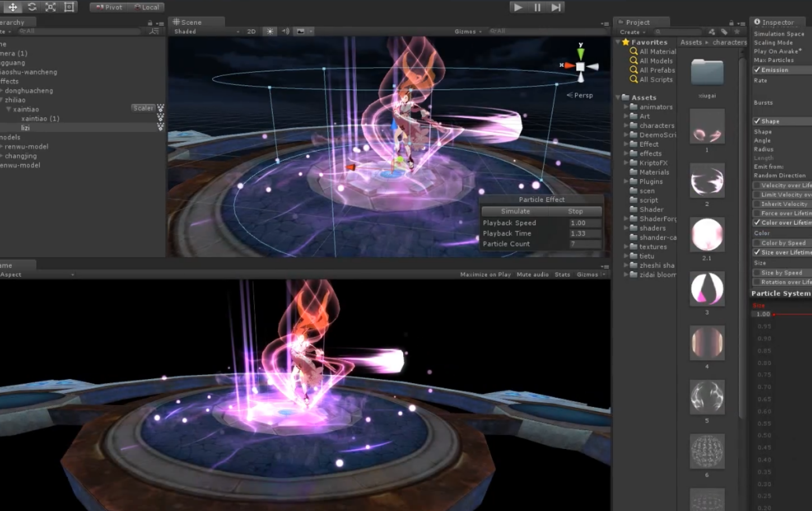812x511 pixels.
Task: Open the Hierarchy panel options menu icon
Action: coord(160,23)
